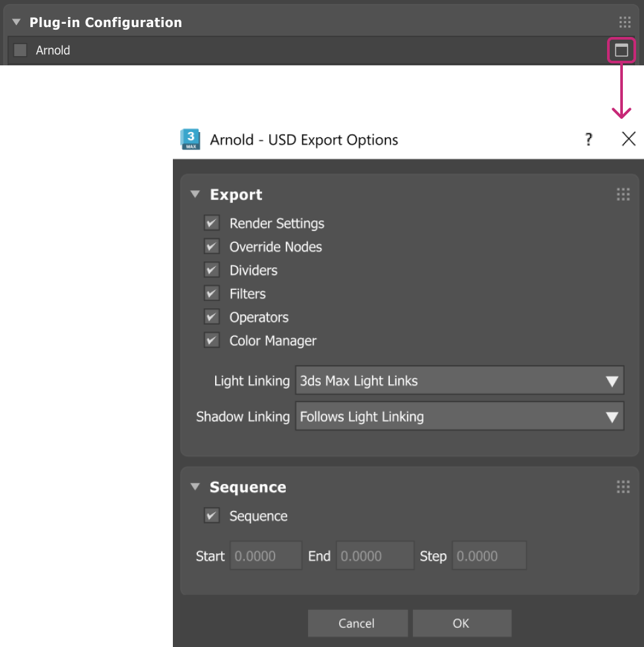Image resolution: width=644 pixels, height=647 pixels.
Task: Click the Start frame input field
Action: [x=265, y=555]
